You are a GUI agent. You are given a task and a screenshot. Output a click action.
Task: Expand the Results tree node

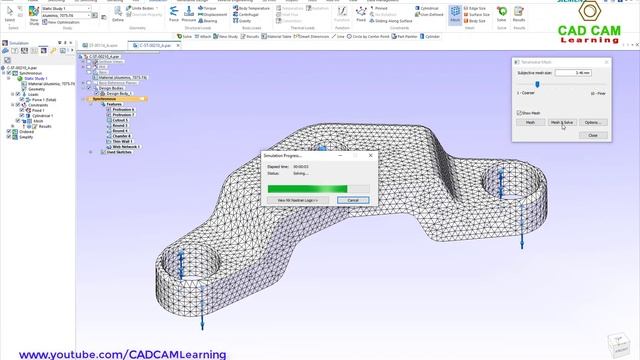coord(13,126)
